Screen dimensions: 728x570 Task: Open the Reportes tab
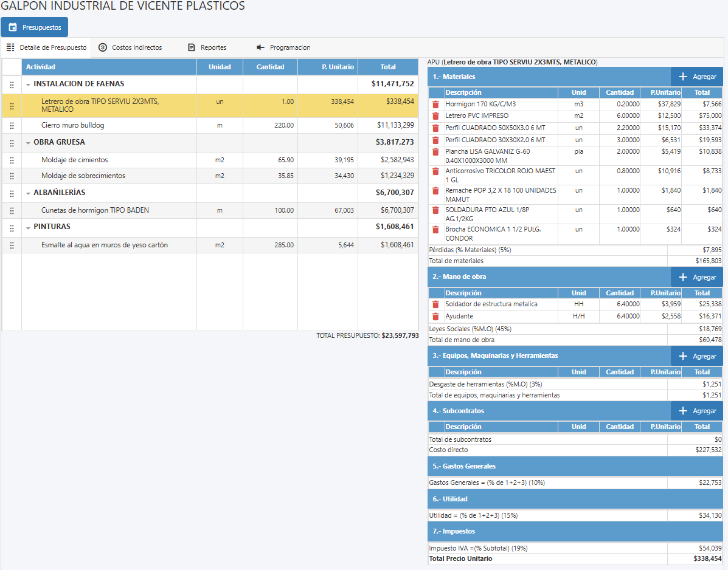207,47
